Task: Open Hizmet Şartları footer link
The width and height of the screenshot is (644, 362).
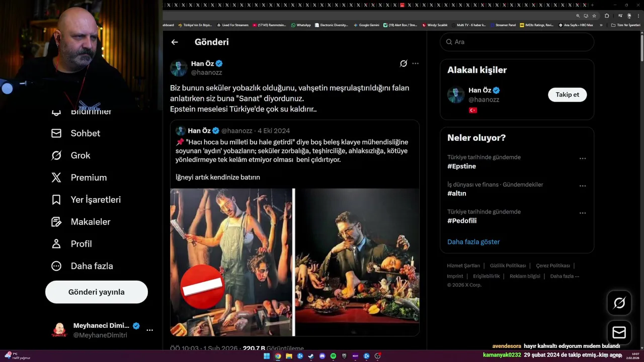Action: tap(463, 265)
